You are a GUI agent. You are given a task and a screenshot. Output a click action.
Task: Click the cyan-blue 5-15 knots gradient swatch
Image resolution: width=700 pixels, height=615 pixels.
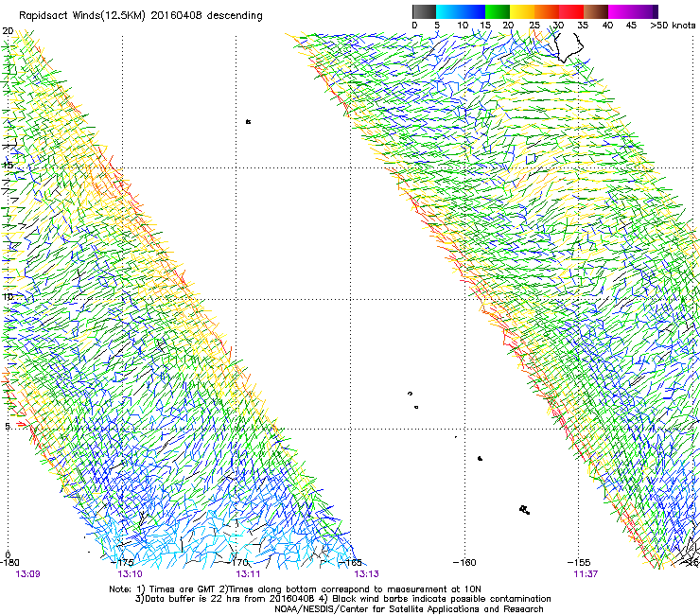click(461, 11)
